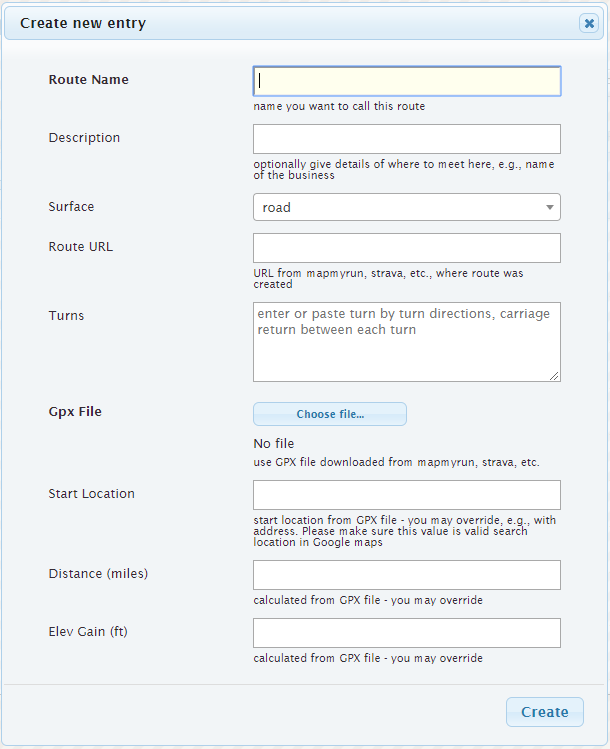The image size is (610, 749).
Task: Click 'calculated from GPX file' hint under Distance
Action: (x=368, y=600)
